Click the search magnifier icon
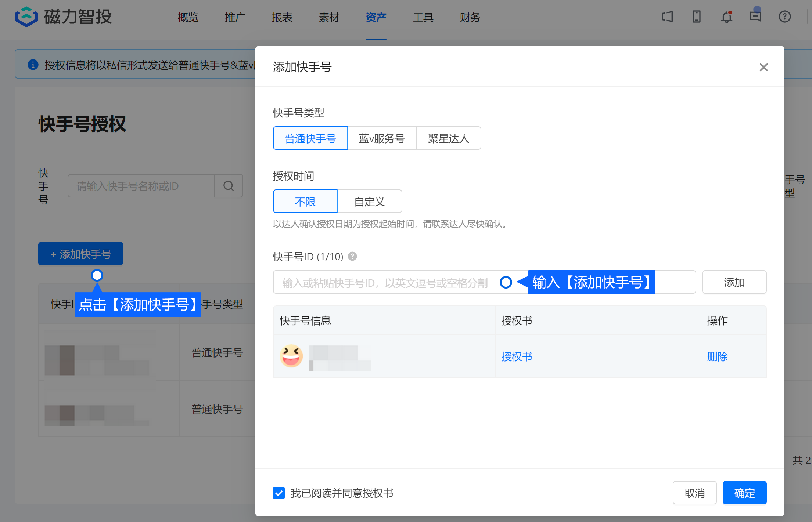This screenshot has width=812, height=522. pyautogui.click(x=229, y=186)
